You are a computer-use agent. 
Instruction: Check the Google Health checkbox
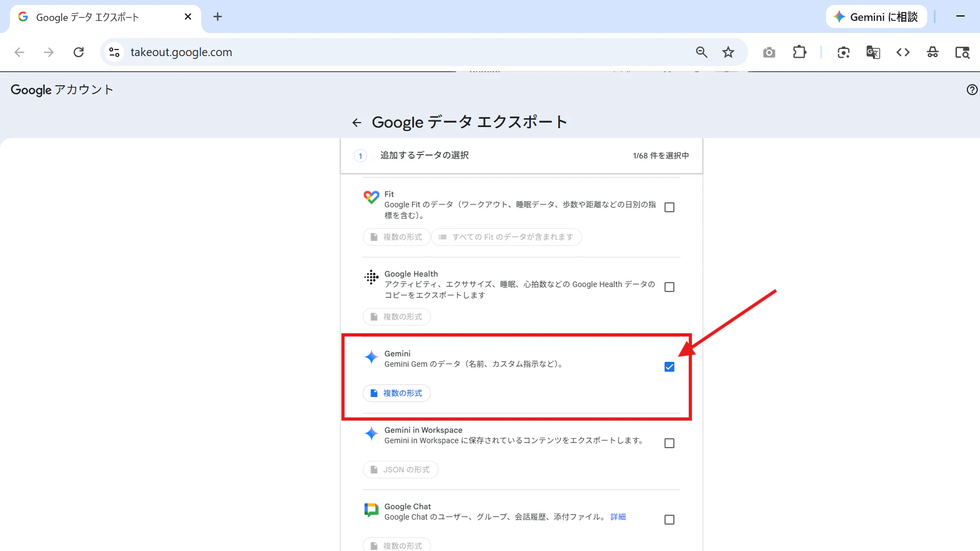point(669,287)
